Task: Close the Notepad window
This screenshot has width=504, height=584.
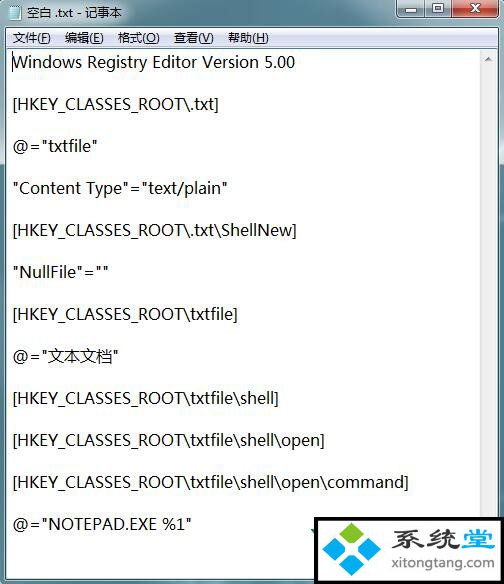Action: point(475,9)
